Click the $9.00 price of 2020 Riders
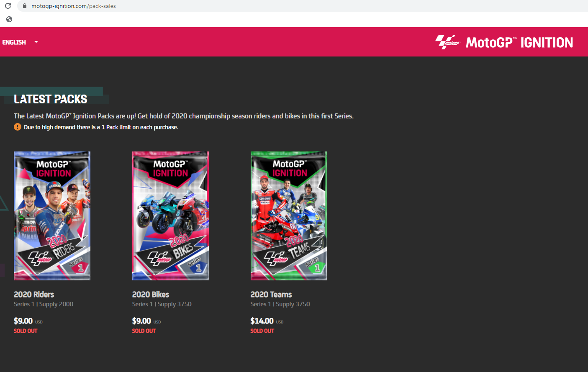The image size is (588, 372). click(x=23, y=321)
